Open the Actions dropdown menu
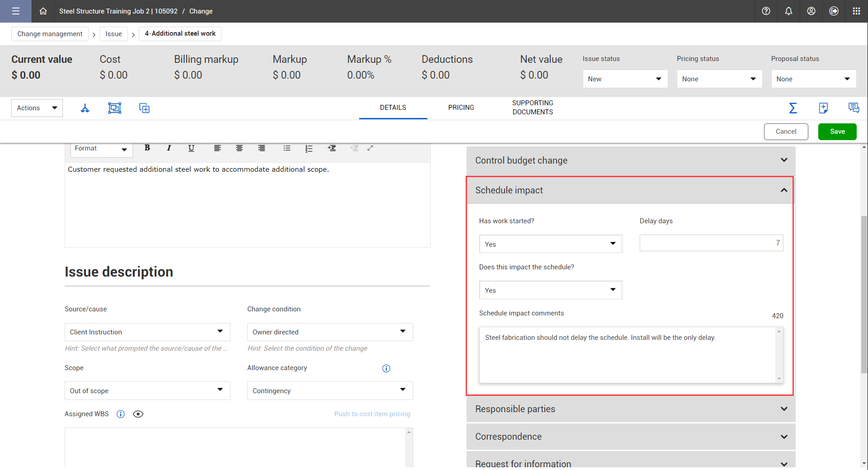 (37, 108)
